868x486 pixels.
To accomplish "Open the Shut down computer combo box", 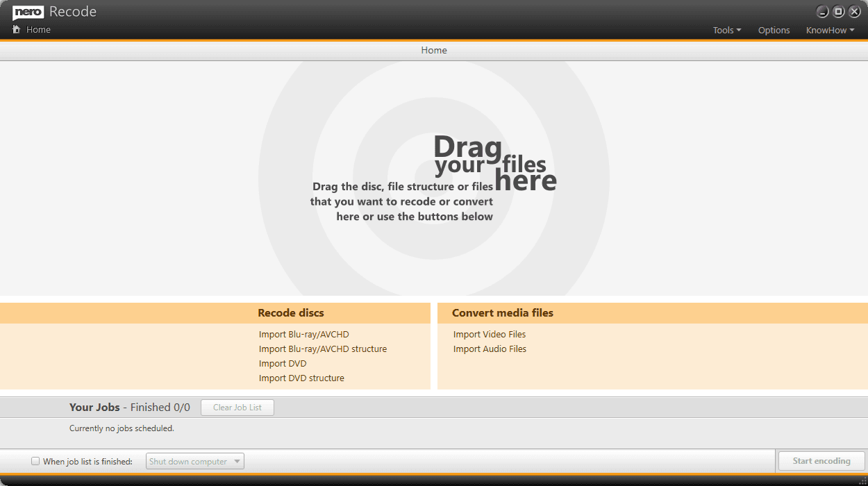I will pos(194,460).
